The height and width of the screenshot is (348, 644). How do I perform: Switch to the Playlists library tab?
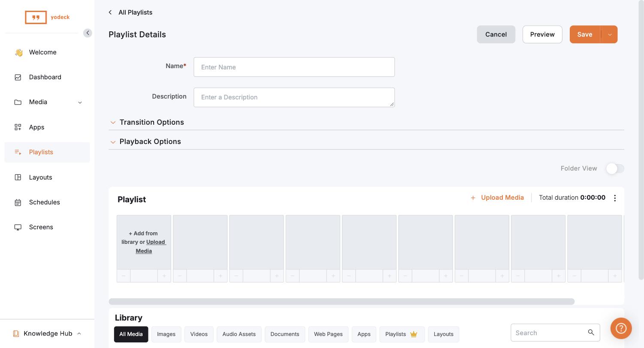point(402,334)
